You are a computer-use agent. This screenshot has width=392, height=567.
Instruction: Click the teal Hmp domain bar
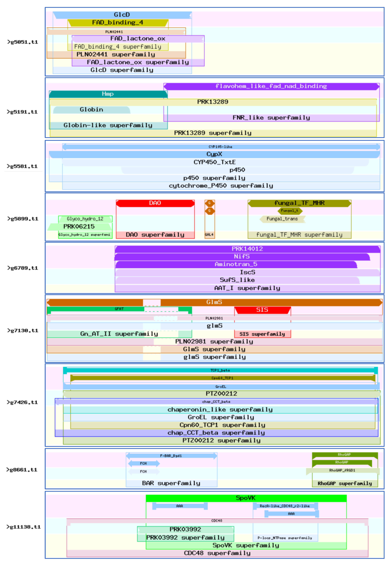(x=108, y=94)
